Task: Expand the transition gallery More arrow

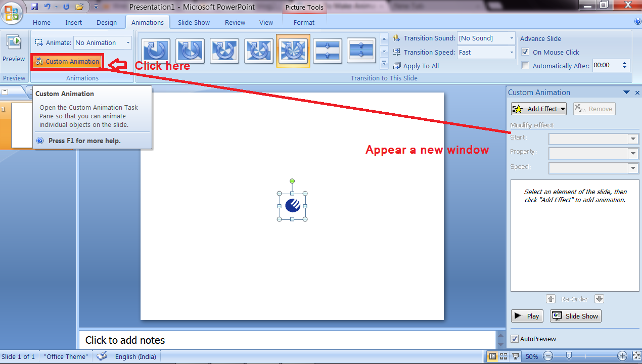Action: (x=384, y=63)
